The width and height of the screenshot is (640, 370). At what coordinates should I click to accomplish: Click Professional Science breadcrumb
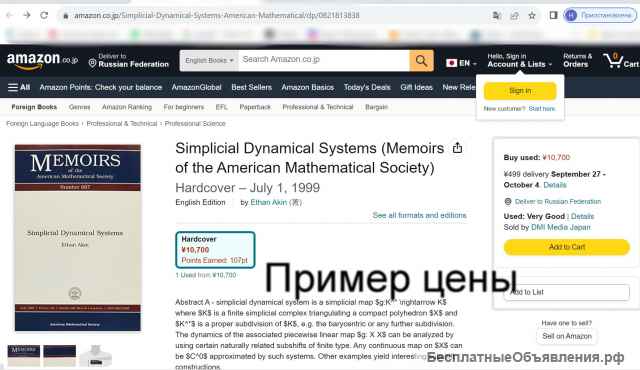(195, 123)
